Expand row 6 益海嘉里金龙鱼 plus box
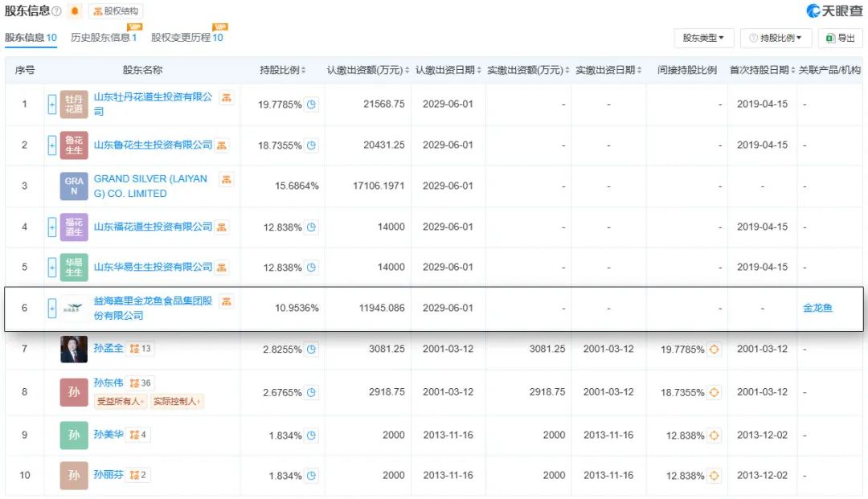The image size is (868, 499). [52, 308]
